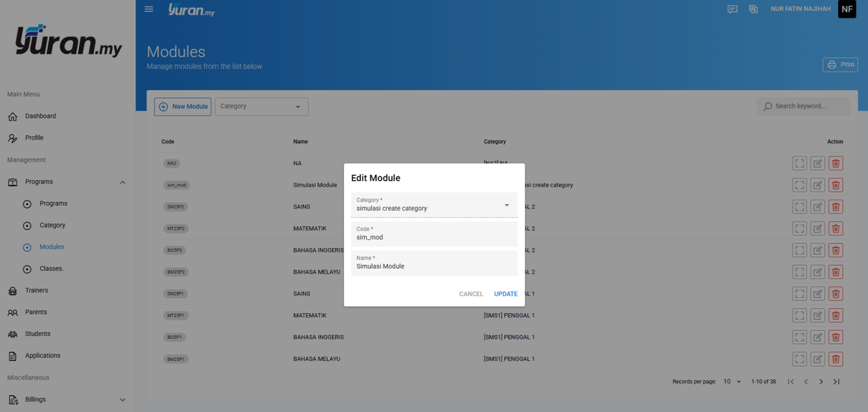This screenshot has height=412, width=868.
Task: Collapse the Programs menu section
Action: point(122,182)
